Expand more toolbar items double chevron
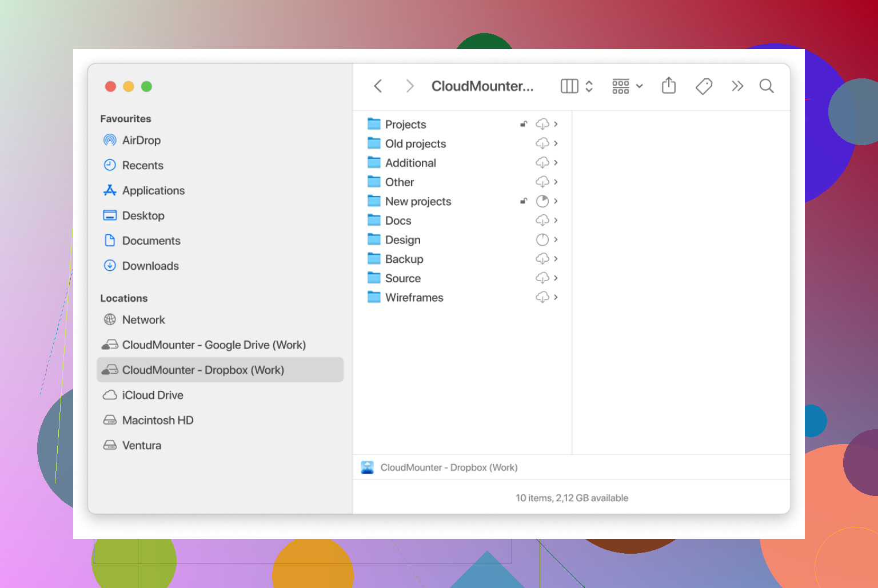This screenshot has height=588, width=878. (737, 86)
